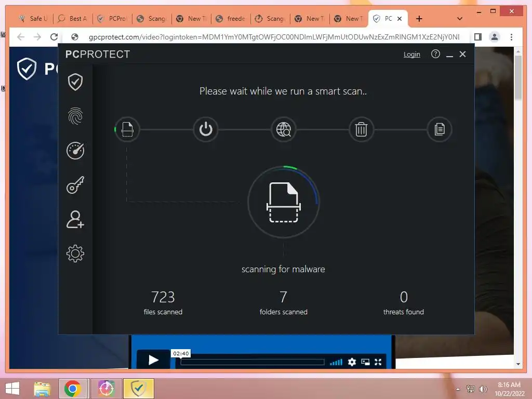Open the PCProtect shield taskbar app
Image resolution: width=532 pixels, height=399 pixels.
pyautogui.click(x=138, y=389)
